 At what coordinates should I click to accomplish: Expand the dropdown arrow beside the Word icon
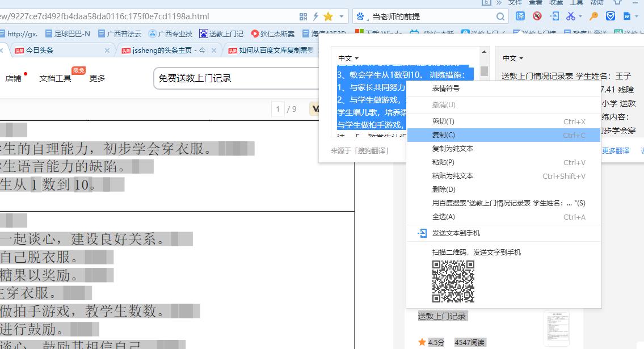635,16
